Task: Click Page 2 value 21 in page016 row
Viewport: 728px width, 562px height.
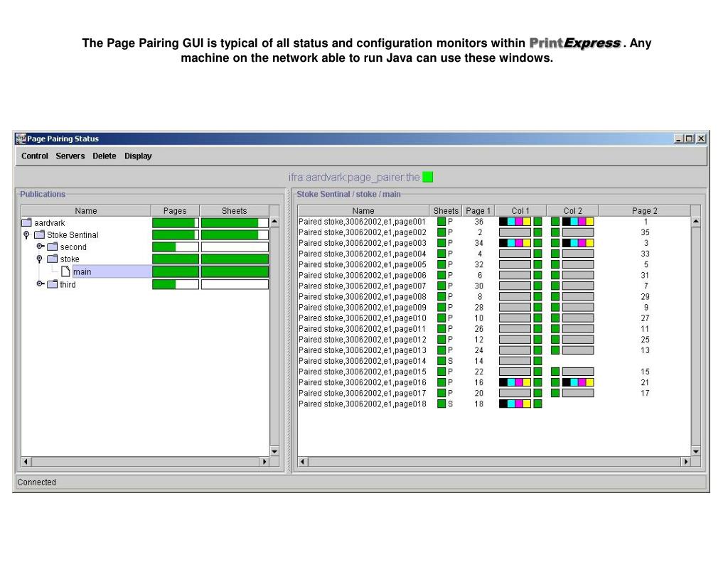Action: point(644,382)
